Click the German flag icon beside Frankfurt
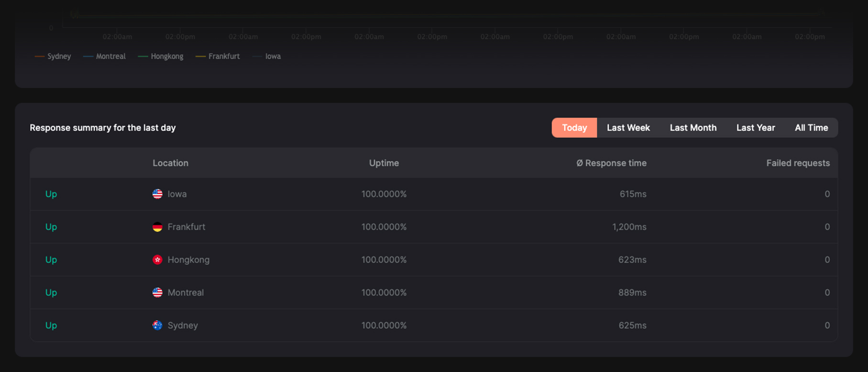The width and height of the screenshot is (868, 372). [157, 227]
